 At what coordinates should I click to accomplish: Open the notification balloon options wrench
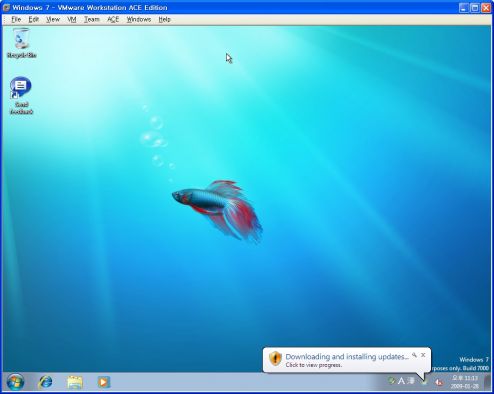[x=414, y=355]
